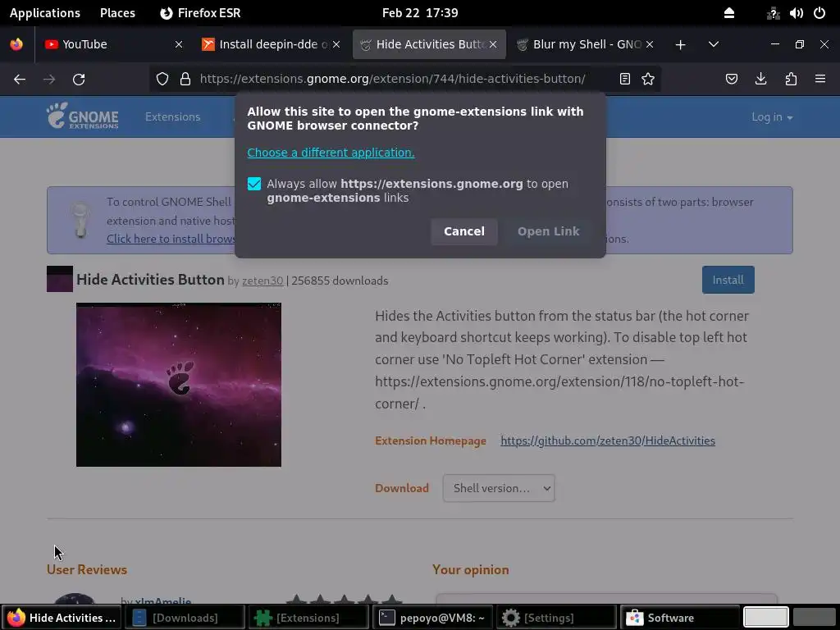Toggle reader view icon in address bar

pyautogui.click(x=624, y=80)
